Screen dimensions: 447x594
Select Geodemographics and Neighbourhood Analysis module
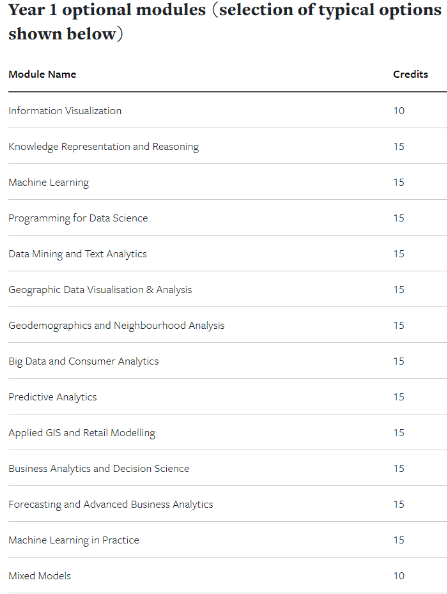(x=116, y=325)
